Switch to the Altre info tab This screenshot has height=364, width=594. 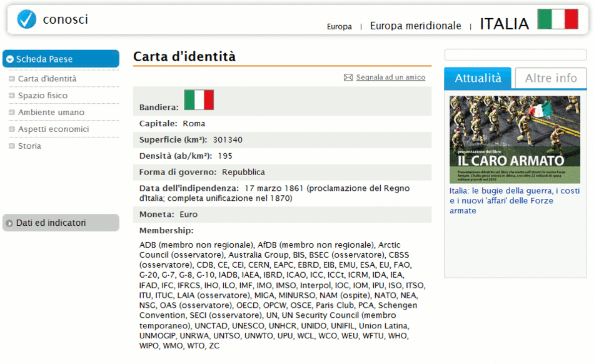551,78
